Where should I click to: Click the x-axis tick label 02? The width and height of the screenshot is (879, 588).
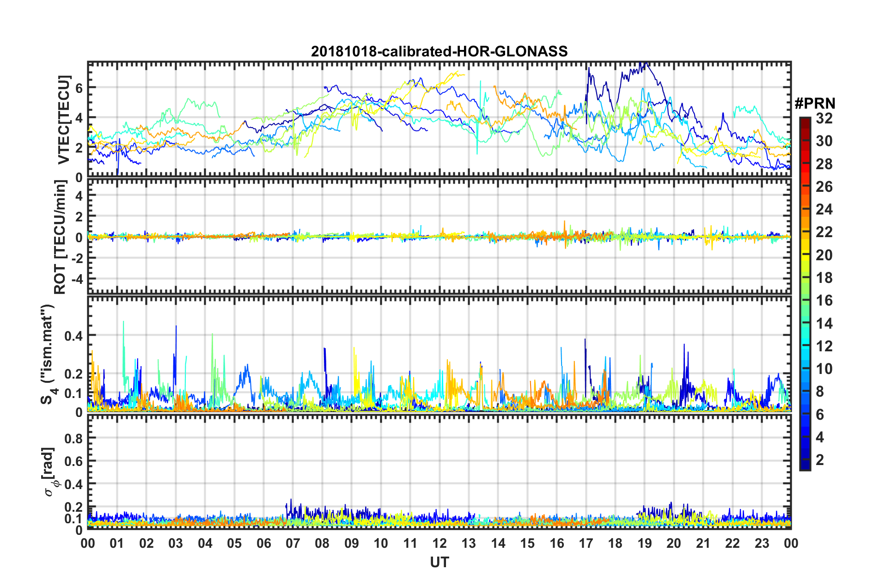[x=146, y=543]
